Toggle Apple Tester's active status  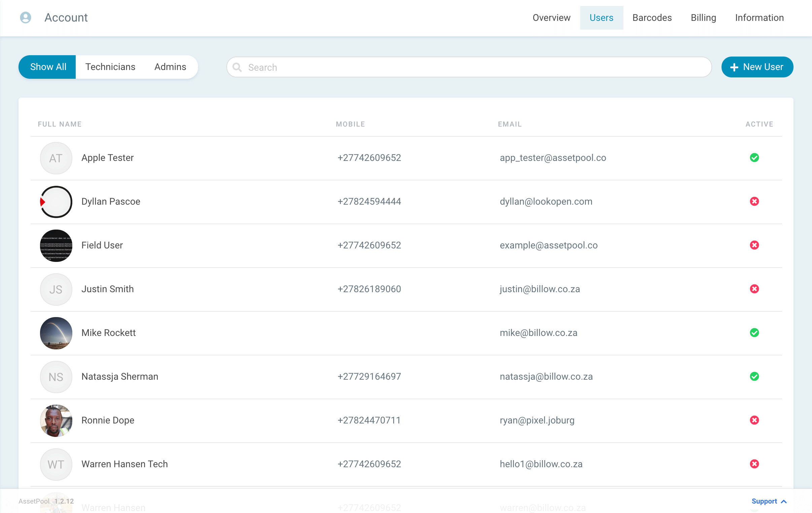tap(755, 158)
